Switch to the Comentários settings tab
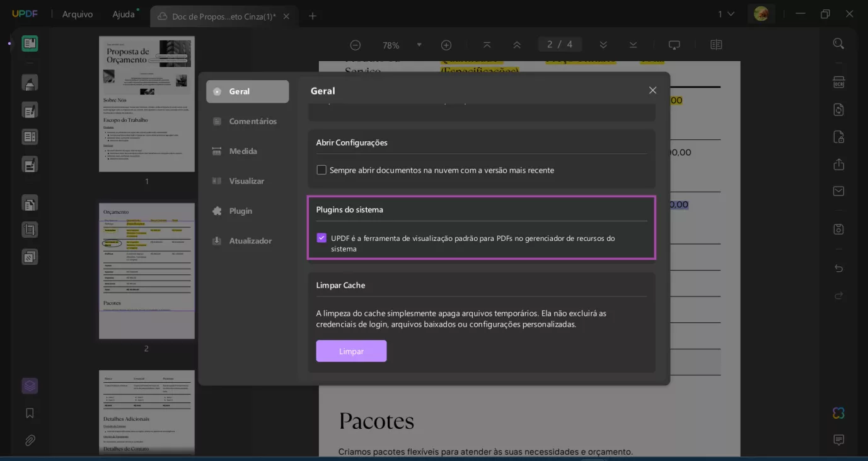868x461 pixels. click(x=247, y=121)
